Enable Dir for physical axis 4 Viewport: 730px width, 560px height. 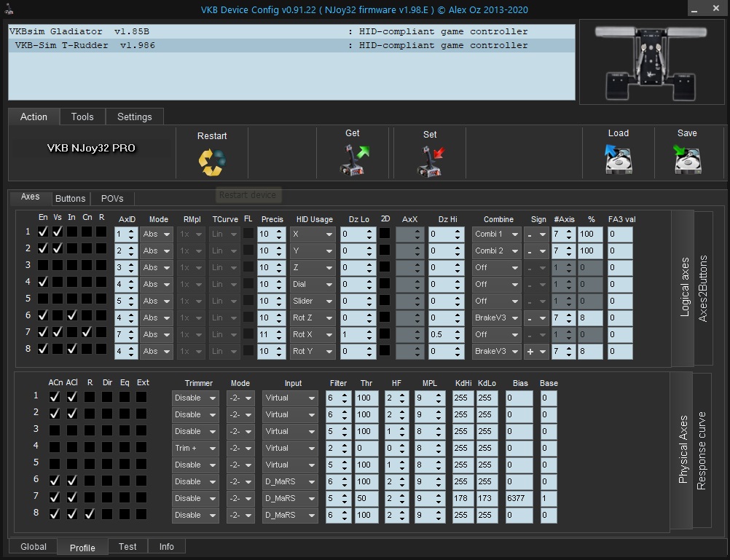pyautogui.click(x=107, y=447)
